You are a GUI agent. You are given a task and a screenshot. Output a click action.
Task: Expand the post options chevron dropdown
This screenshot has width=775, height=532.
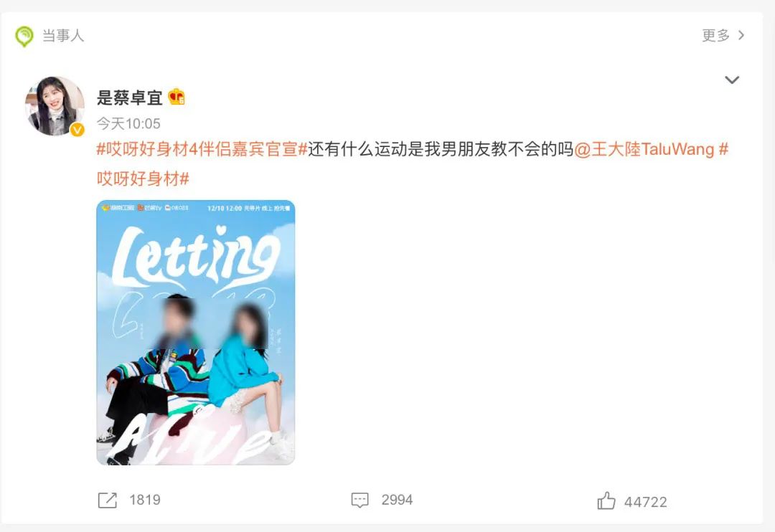tap(731, 80)
